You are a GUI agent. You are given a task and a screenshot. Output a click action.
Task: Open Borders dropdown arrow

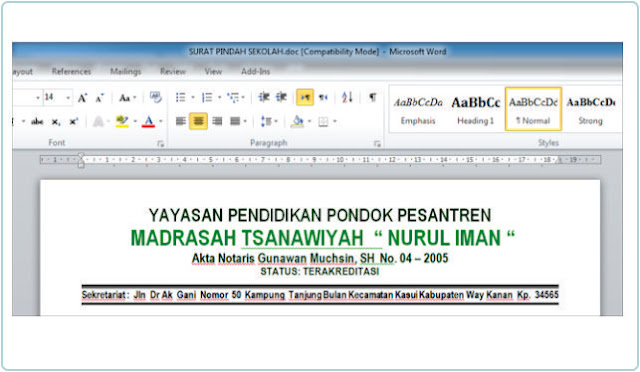335,121
